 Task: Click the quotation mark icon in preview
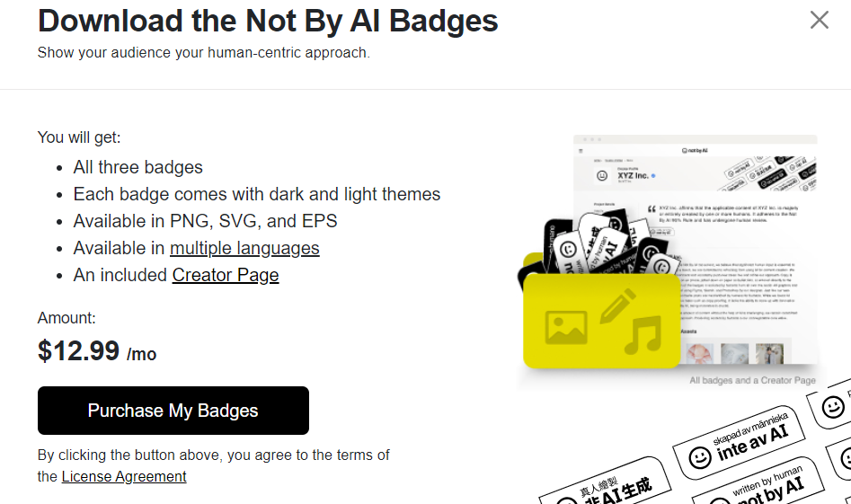(x=651, y=208)
